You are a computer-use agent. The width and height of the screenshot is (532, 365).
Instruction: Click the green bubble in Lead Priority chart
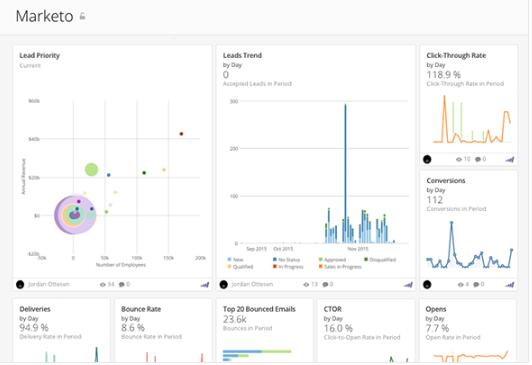coord(91,170)
